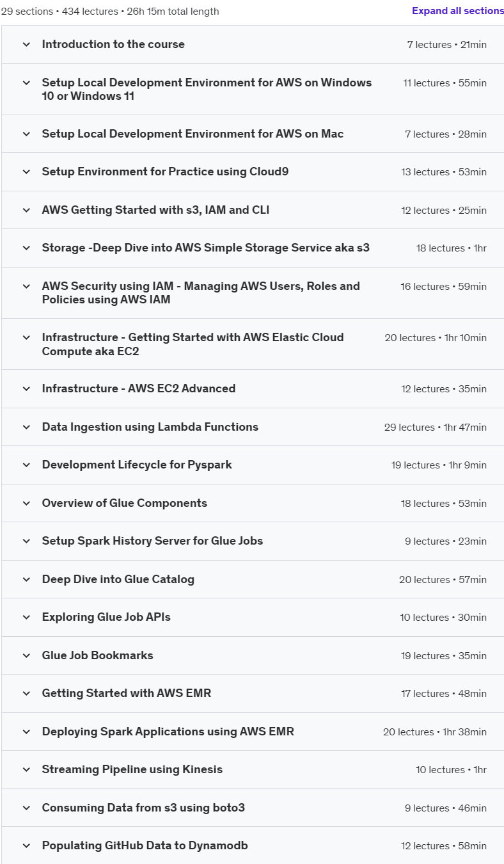Expand chevron for Overview of Glue Components
This screenshot has width=504, height=864.
[26, 503]
